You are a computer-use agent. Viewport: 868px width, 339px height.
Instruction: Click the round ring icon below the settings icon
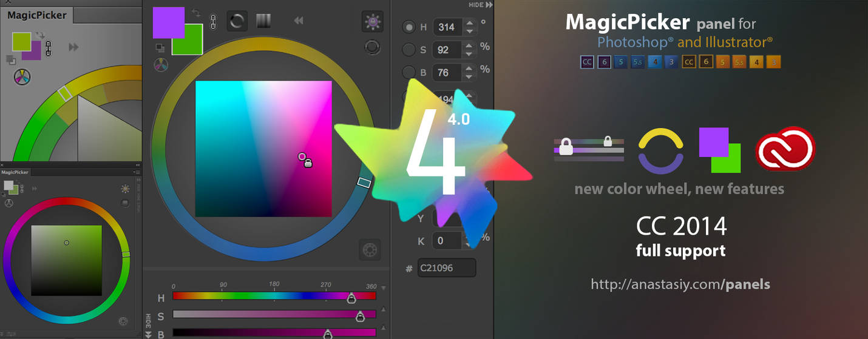point(372,47)
